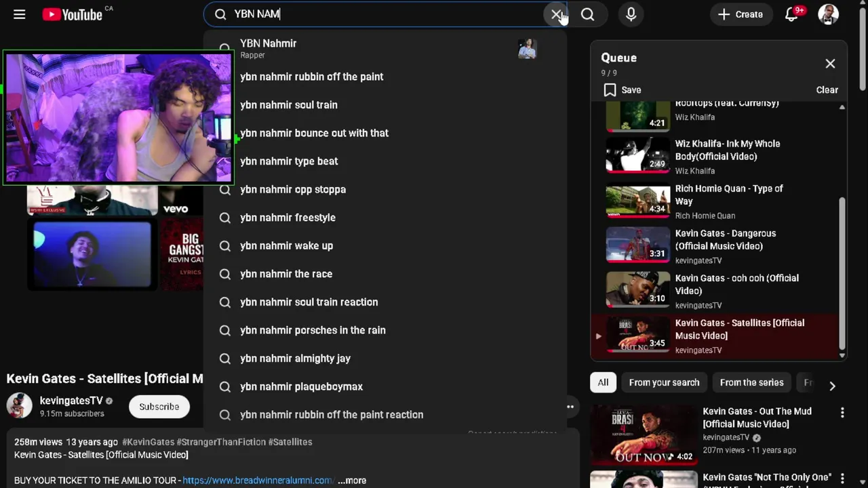Open notifications bell

[791, 14]
